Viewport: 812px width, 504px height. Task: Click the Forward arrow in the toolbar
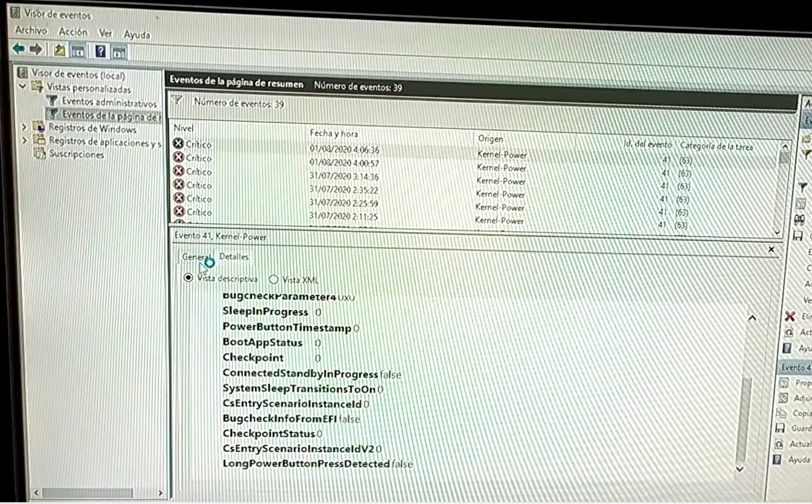[36, 49]
